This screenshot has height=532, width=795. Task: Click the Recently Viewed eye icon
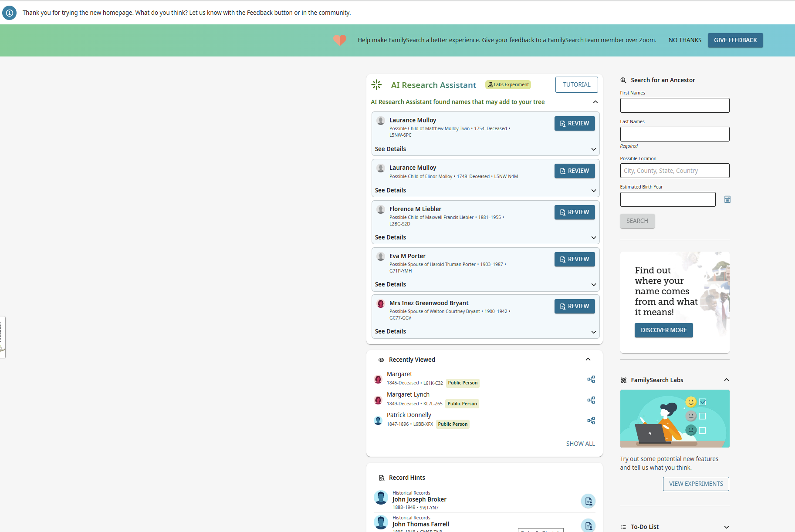[381, 360]
